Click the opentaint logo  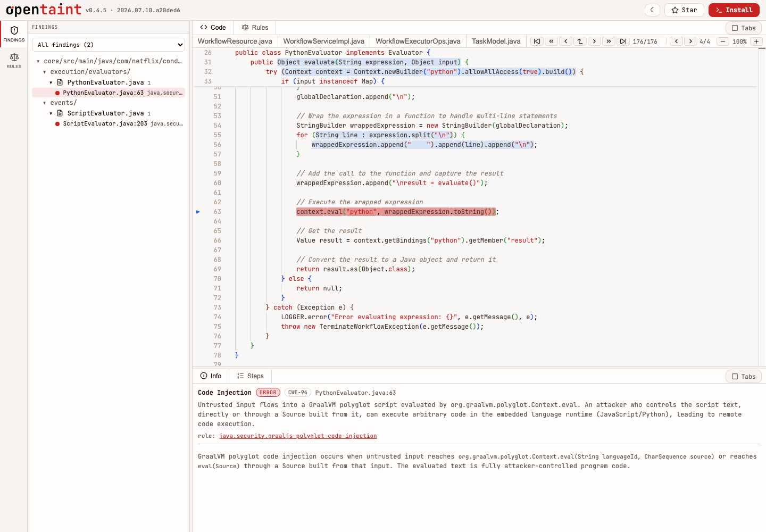(44, 10)
